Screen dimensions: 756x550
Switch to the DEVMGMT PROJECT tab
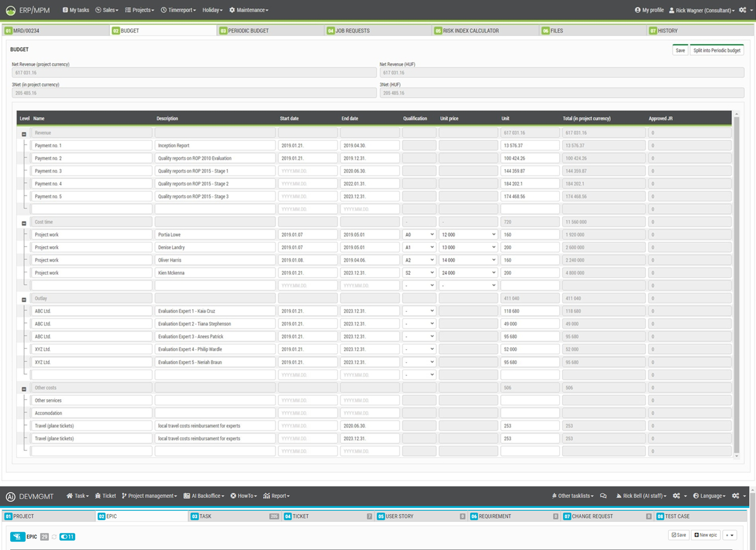coord(49,516)
